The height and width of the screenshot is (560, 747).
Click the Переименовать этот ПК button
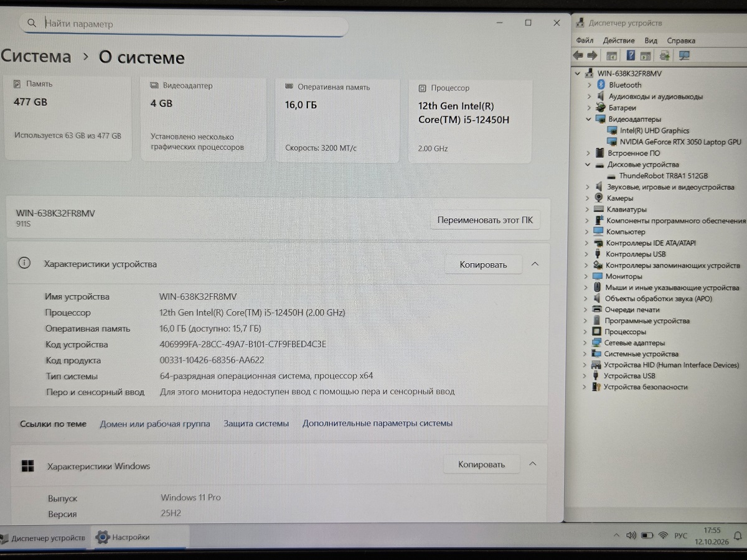pos(485,220)
